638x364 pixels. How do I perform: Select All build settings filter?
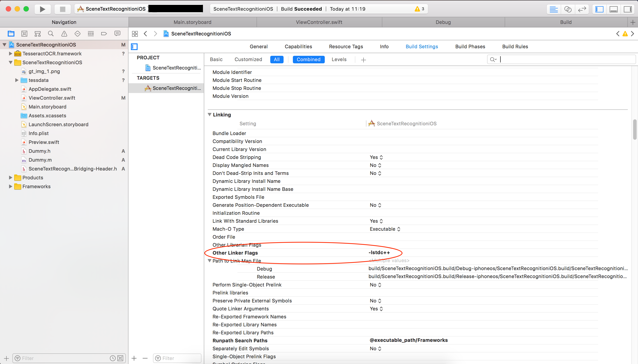point(276,59)
